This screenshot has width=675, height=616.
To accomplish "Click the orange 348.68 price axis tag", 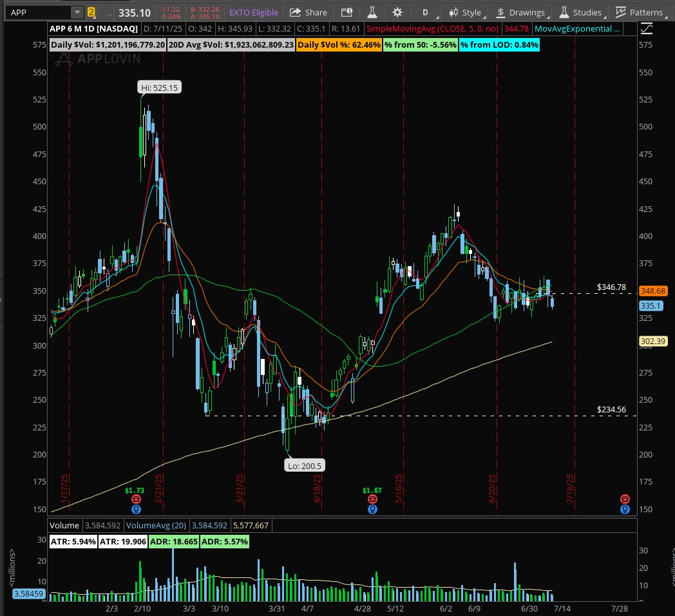I will pos(653,291).
